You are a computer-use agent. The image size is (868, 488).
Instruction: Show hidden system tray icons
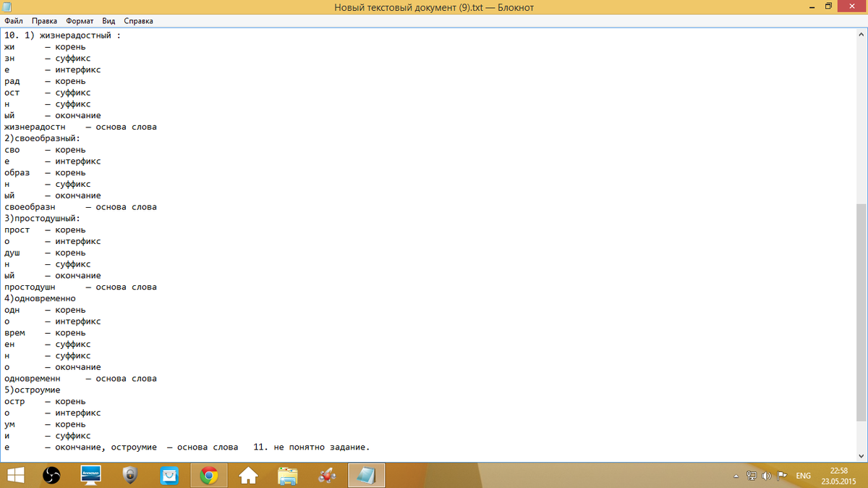pyautogui.click(x=736, y=476)
